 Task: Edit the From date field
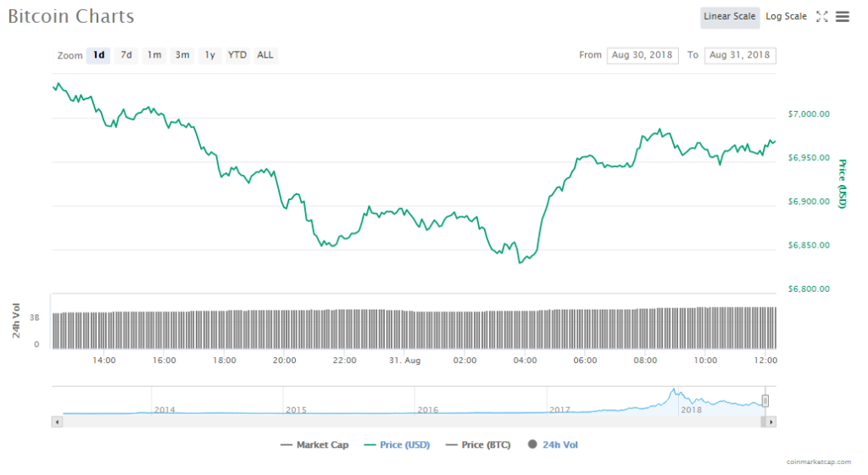point(642,55)
